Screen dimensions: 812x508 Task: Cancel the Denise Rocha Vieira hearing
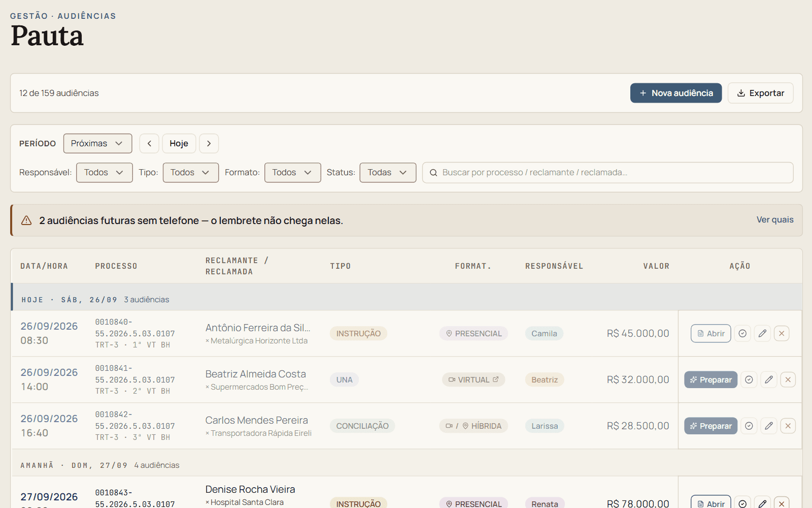[782, 503]
